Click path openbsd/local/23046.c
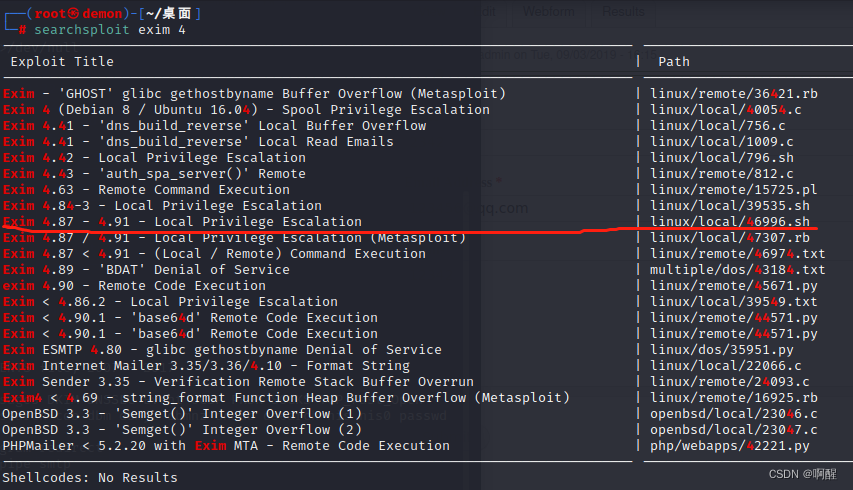 click(x=734, y=414)
